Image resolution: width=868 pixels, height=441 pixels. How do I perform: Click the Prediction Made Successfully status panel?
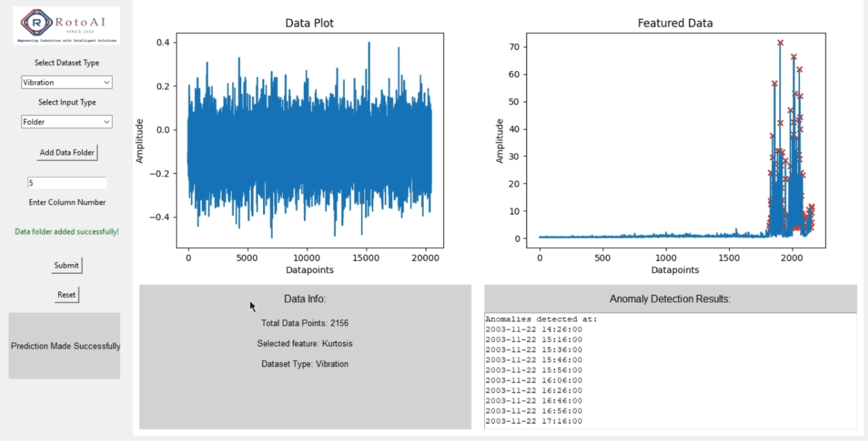point(64,346)
